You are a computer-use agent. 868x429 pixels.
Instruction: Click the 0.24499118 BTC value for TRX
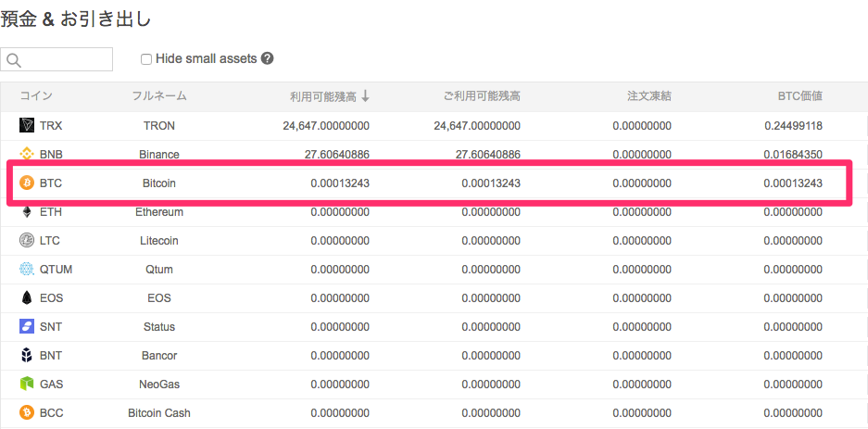[793, 126]
